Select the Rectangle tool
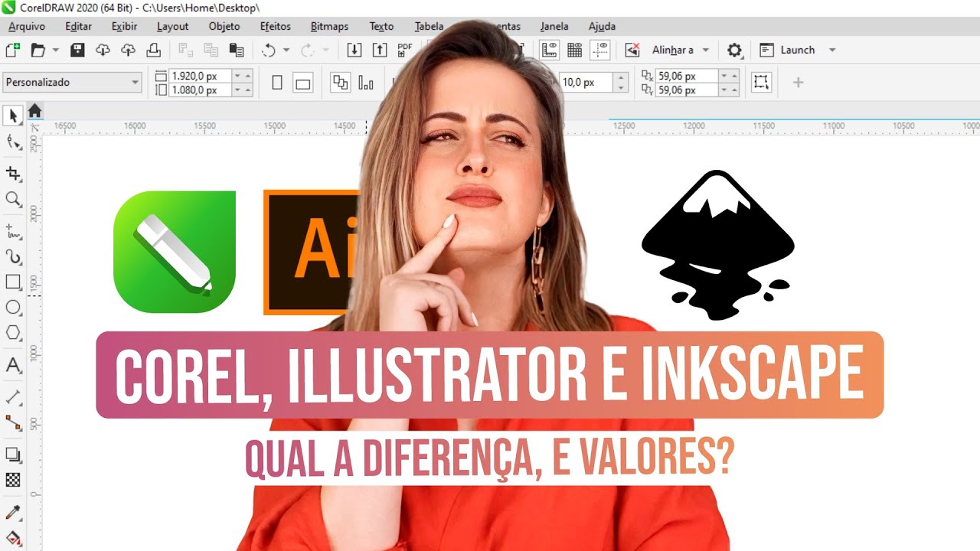 [x=13, y=282]
